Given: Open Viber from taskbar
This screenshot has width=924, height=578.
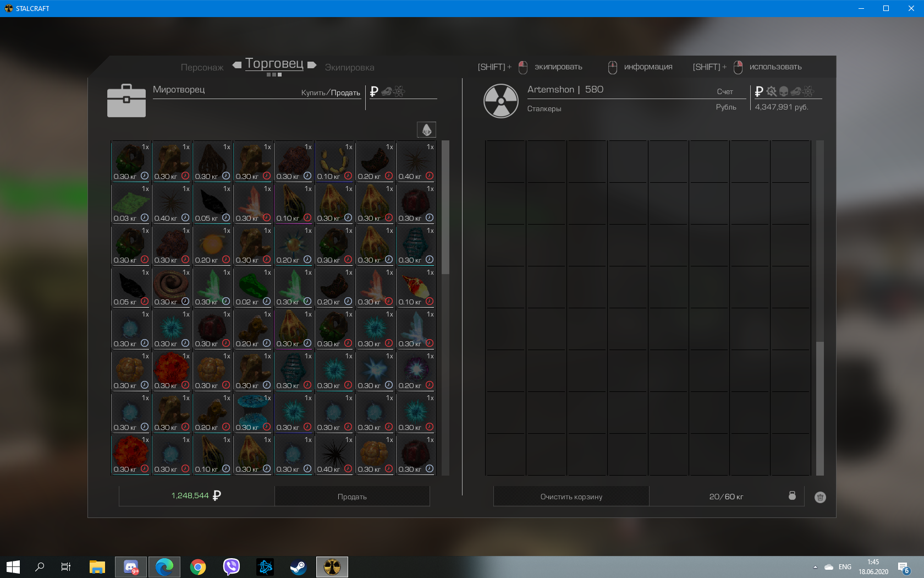Looking at the screenshot, I should [x=232, y=567].
